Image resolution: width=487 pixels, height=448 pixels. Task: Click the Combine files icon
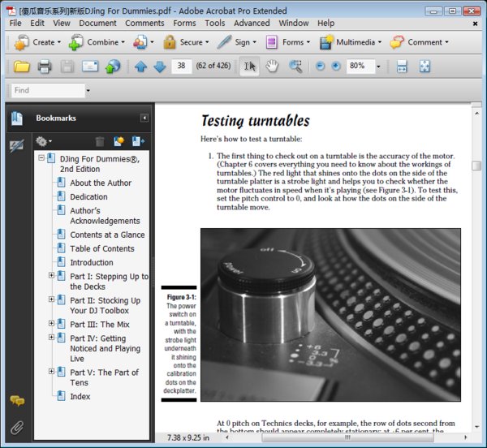(75, 42)
